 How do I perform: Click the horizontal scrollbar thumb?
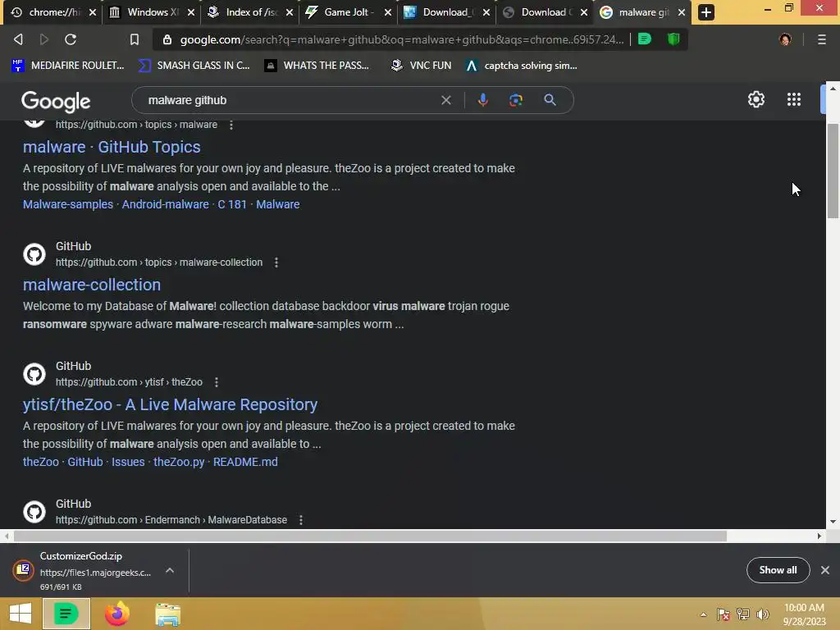(370, 536)
